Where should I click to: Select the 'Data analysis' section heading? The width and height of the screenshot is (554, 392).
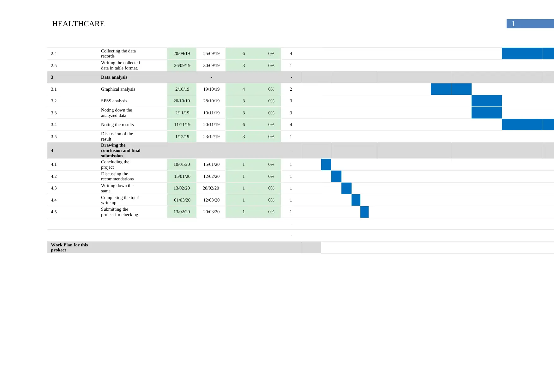point(114,77)
